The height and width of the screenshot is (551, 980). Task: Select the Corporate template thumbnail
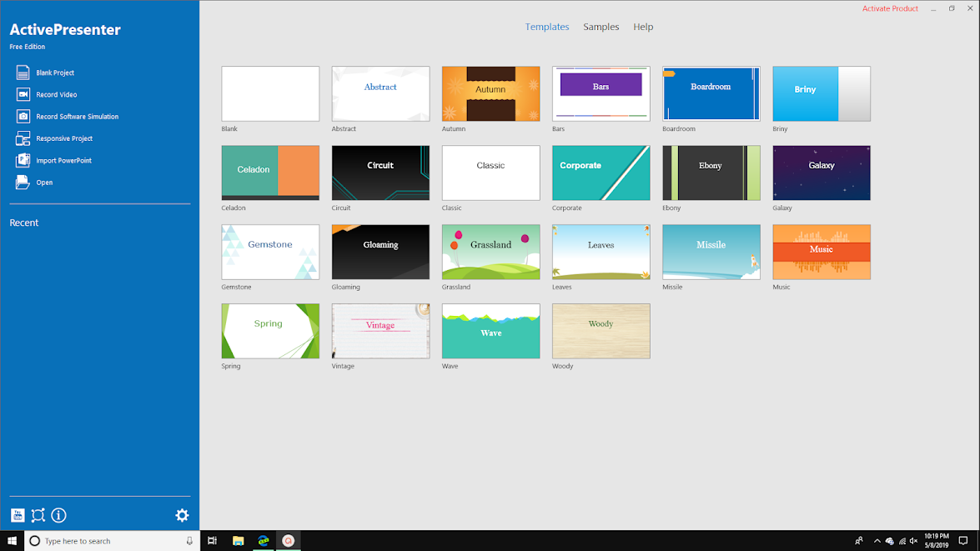[601, 173]
